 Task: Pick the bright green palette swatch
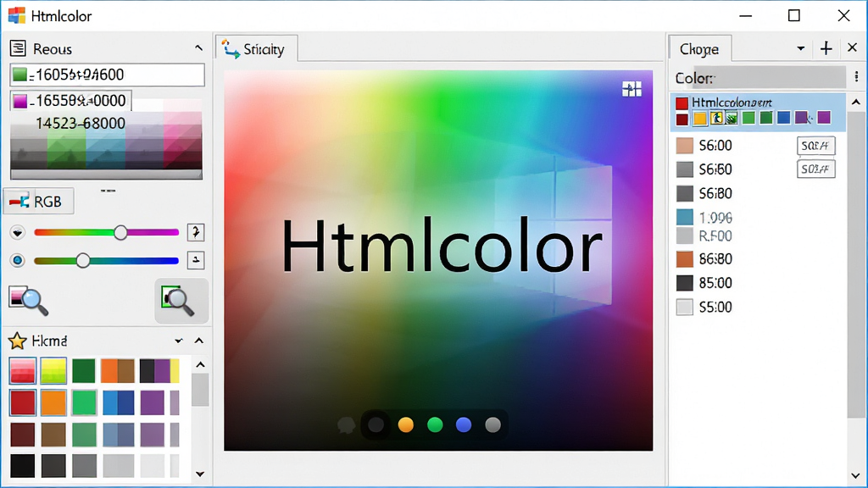tap(84, 402)
